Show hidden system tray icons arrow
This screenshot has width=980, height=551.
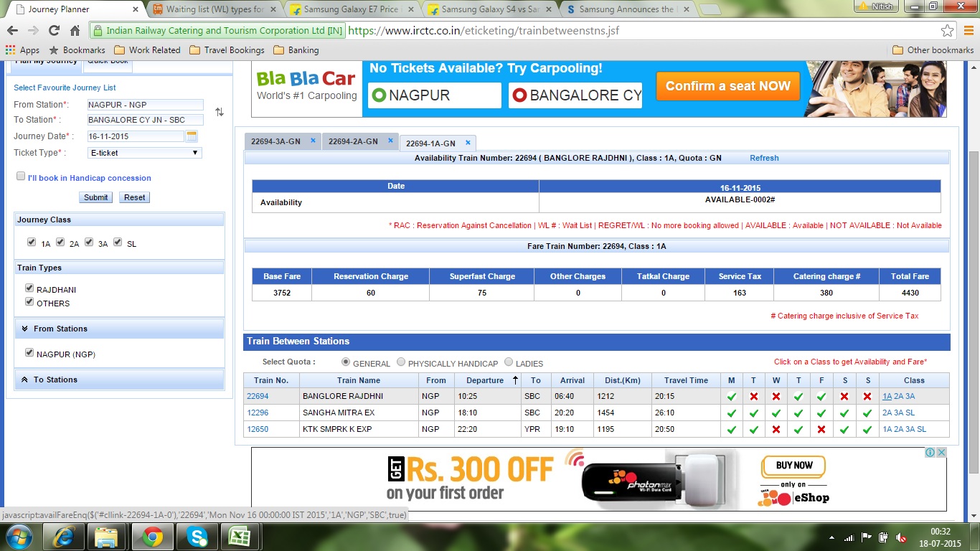point(832,537)
